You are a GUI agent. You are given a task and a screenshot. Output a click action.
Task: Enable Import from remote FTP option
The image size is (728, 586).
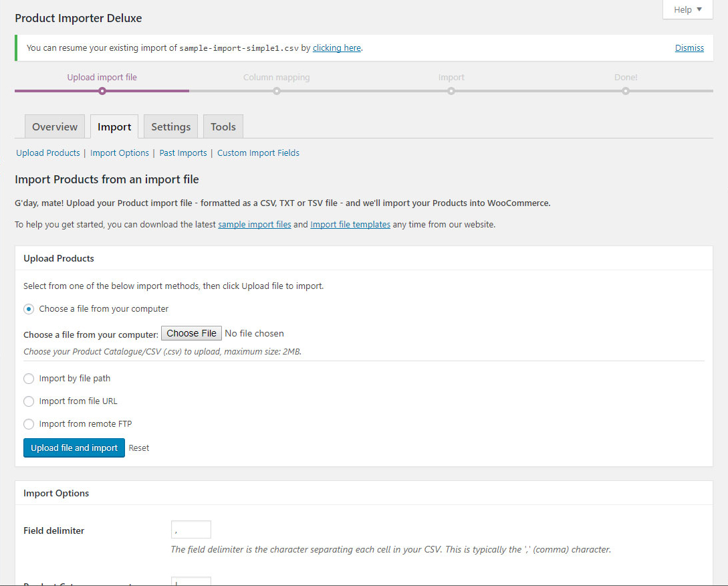[x=29, y=424]
